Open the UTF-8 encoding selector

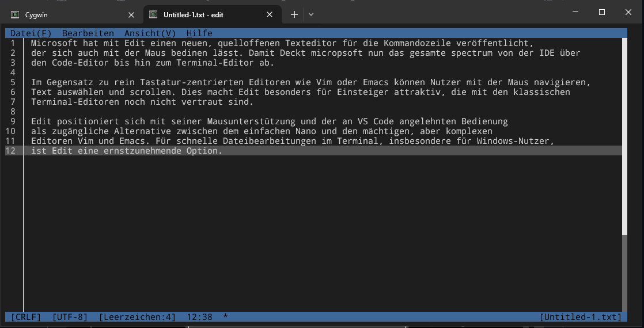click(70, 317)
